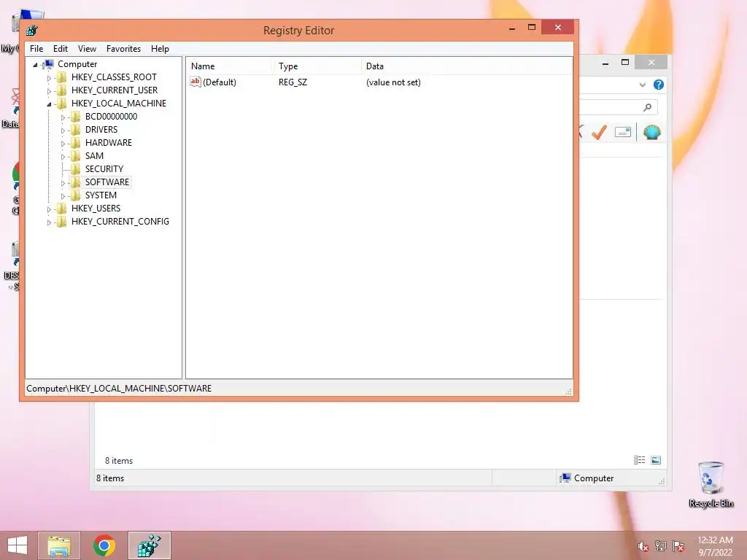Click the help icon in Explorer window
The height and width of the screenshot is (560, 747).
point(659,85)
